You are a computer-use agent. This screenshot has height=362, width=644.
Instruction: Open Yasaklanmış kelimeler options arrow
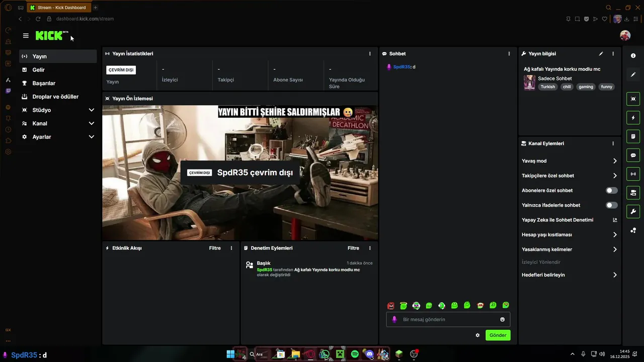tap(614, 249)
